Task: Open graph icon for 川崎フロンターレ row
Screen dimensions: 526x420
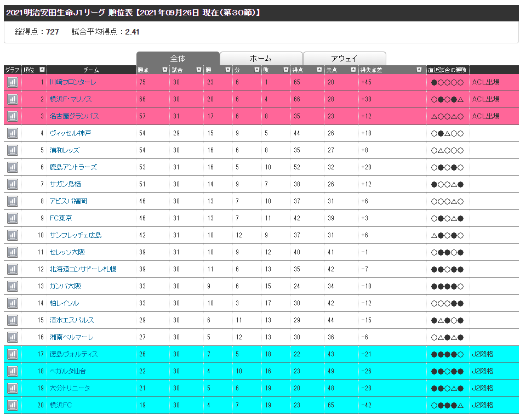Action: tap(13, 82)
